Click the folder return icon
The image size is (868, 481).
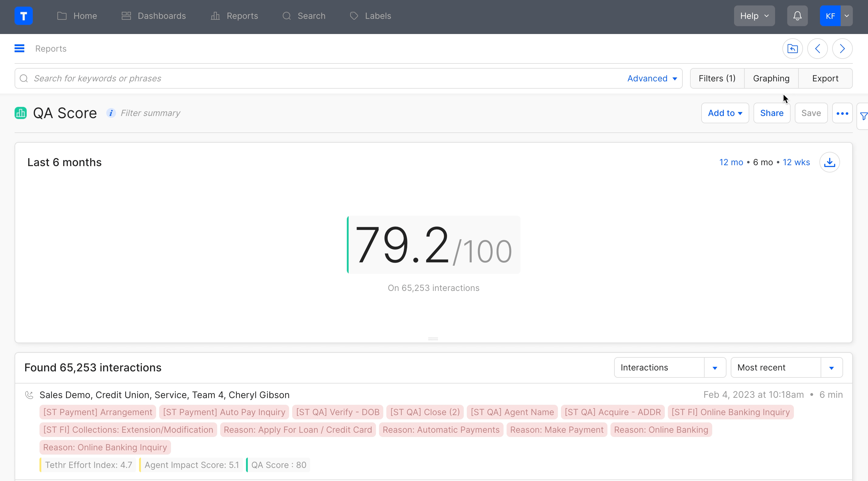point(792,49)
